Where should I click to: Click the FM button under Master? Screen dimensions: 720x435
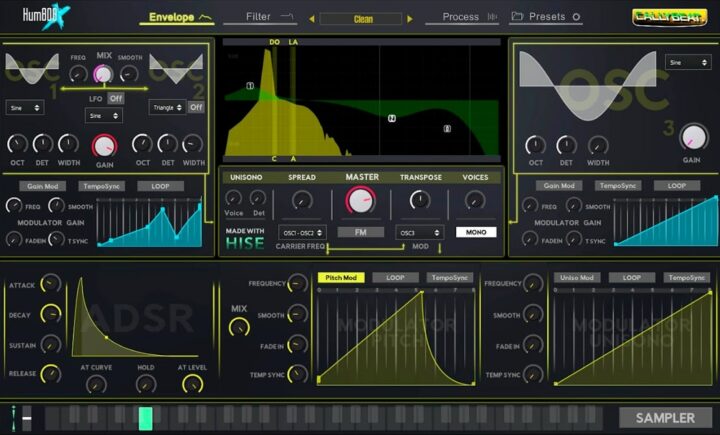tap(361, 232)
